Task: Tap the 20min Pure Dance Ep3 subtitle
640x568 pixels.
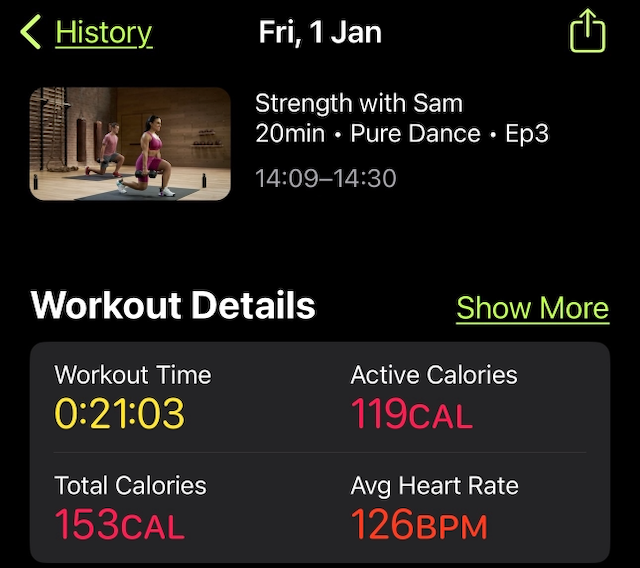Action: (x=402, y=133)
